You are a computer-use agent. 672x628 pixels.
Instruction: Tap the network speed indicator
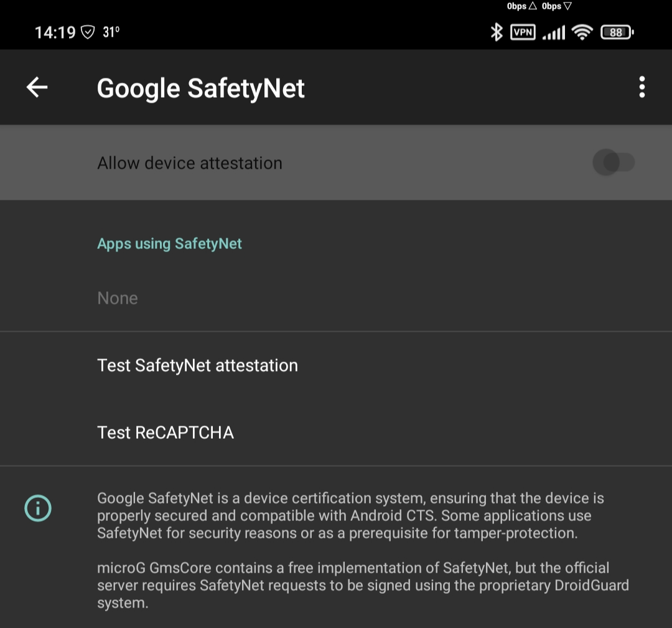point(539,6)
